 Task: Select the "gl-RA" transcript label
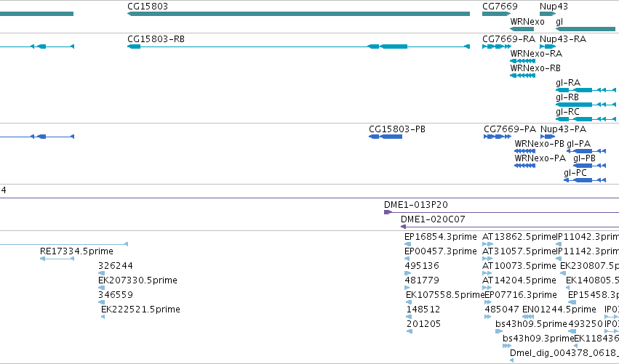tap(567, 83)
